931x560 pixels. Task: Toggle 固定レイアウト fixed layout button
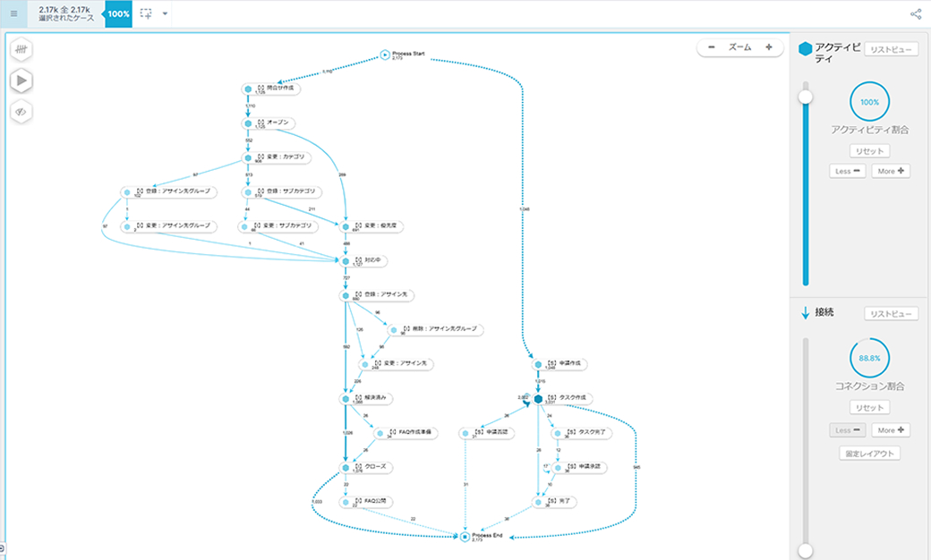(x=869, y=454)
